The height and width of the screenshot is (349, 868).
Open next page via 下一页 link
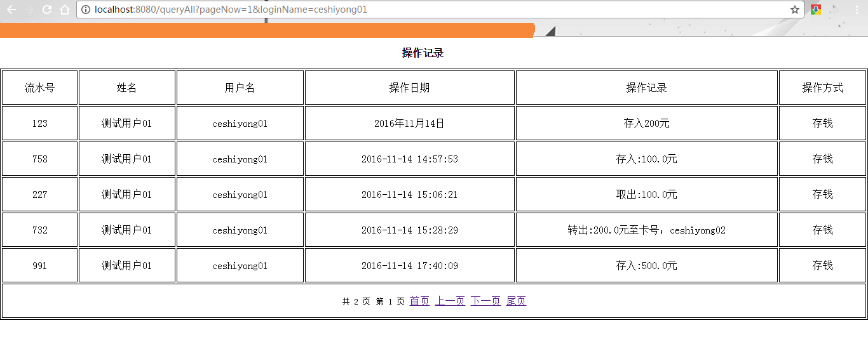coord(485,301)
